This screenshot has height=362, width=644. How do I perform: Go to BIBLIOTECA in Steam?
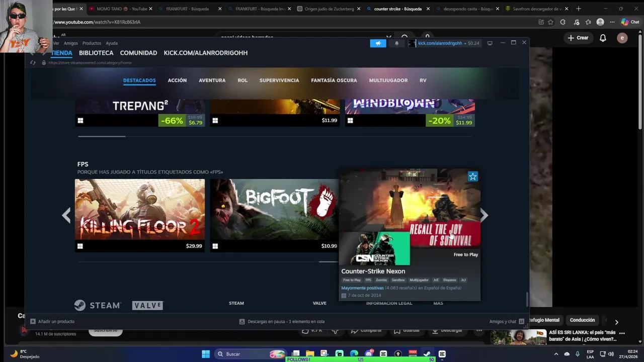coord(96,53)
